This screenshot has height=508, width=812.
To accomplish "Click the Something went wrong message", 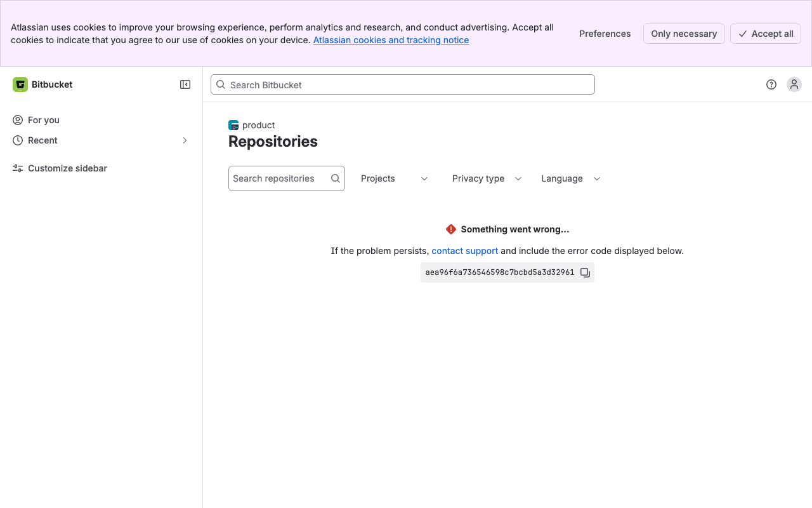I will [x=515, y=229].
